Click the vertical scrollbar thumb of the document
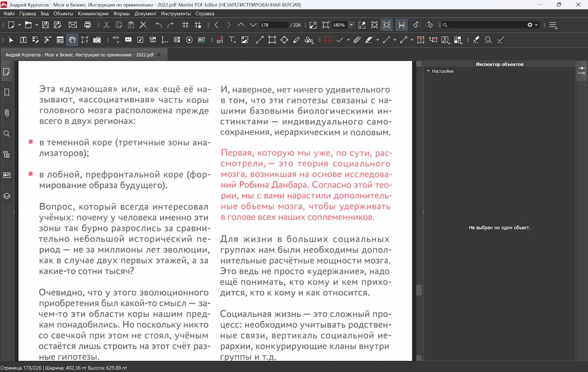This screenshot has height=372, width=588. [x=419, y=290]
